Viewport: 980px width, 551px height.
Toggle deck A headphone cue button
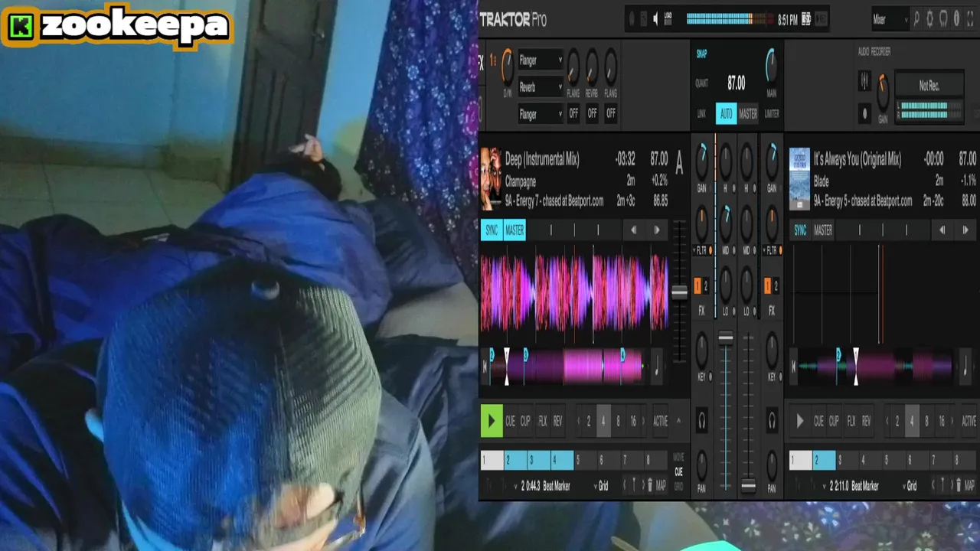[x=701, y=420]
